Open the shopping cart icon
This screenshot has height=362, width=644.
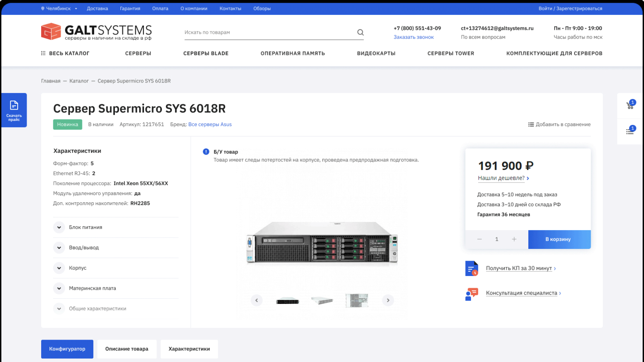(630, 105)
